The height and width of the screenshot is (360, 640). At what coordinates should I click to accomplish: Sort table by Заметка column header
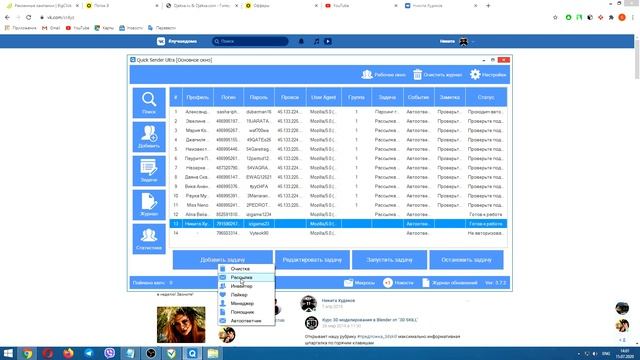(x=450, y=97)
